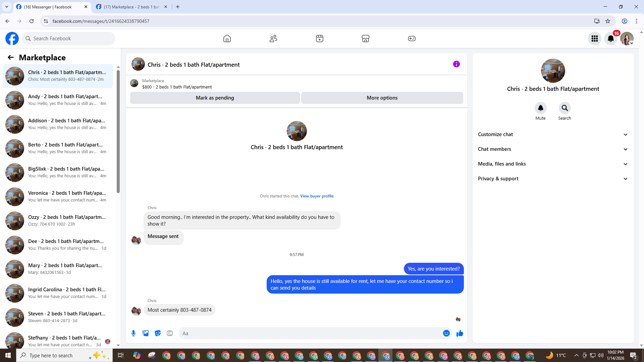Switch to the Marketplace browser tab
The width and height of the screenshot is (644, 362).
click(x=131, y=7)
